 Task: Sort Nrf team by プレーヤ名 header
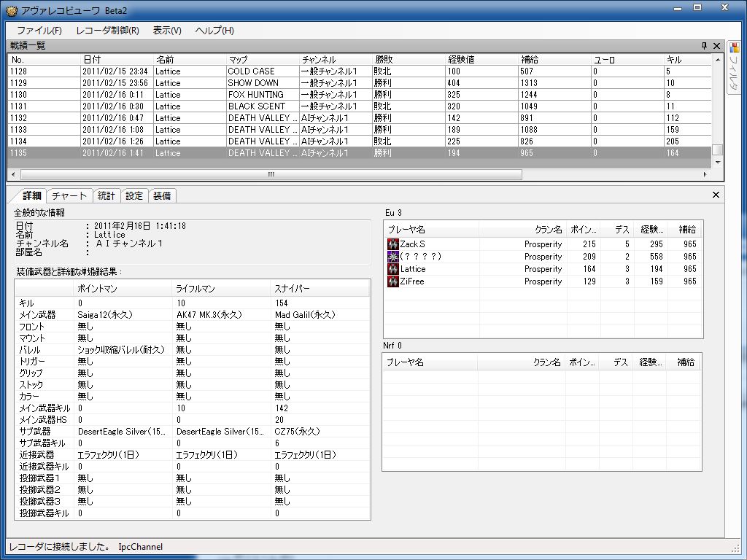point(430,362)
